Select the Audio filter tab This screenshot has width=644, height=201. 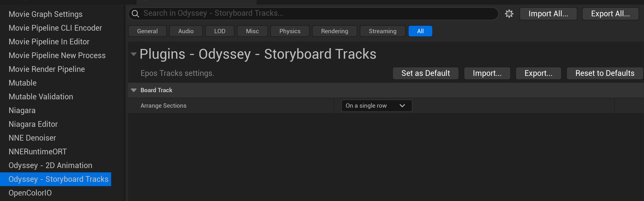pyautogui.click(x=186, y=31)
